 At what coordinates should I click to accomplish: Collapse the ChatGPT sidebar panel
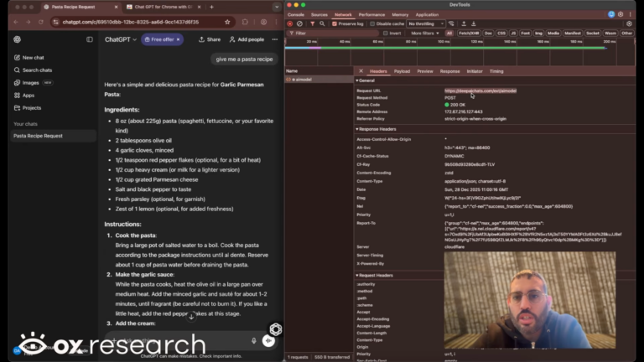[90, 39]
